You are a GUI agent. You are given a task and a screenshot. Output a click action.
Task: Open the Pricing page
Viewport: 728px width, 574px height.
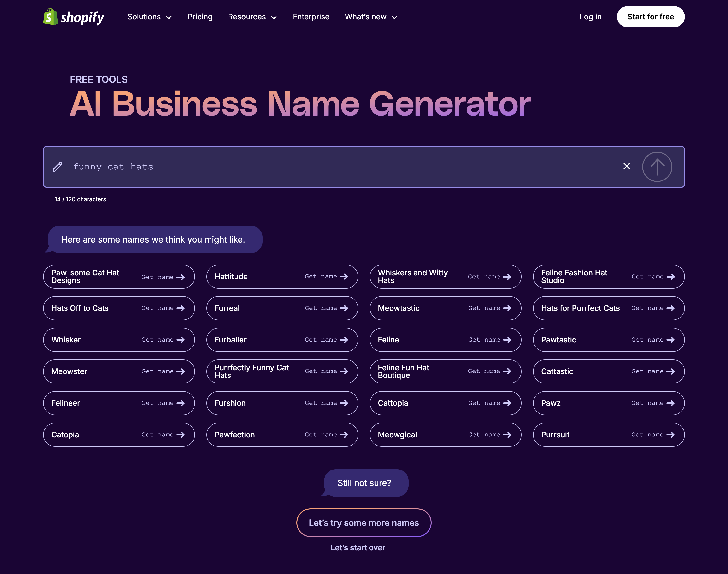(x=200, y=17)
